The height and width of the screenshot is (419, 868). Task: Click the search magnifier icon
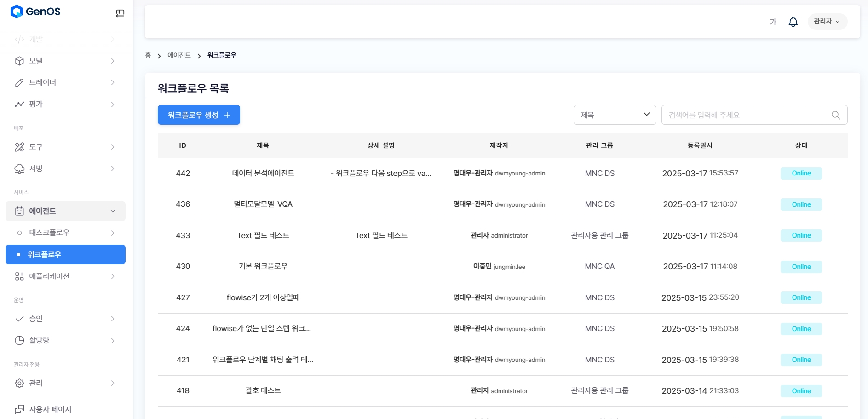point(836,115)
